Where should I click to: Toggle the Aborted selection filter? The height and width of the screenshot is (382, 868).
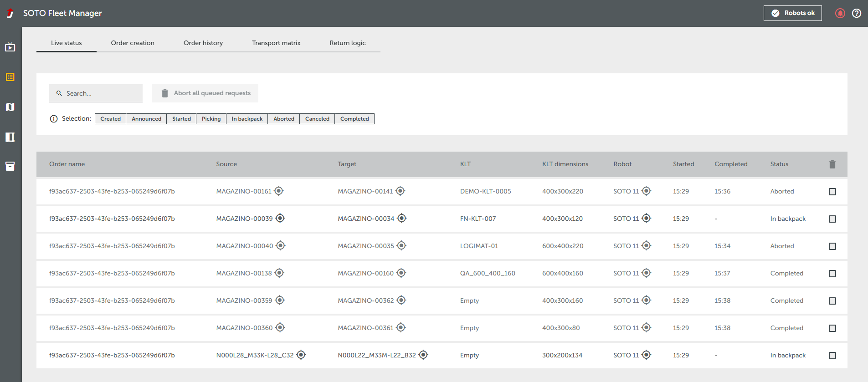284,119
